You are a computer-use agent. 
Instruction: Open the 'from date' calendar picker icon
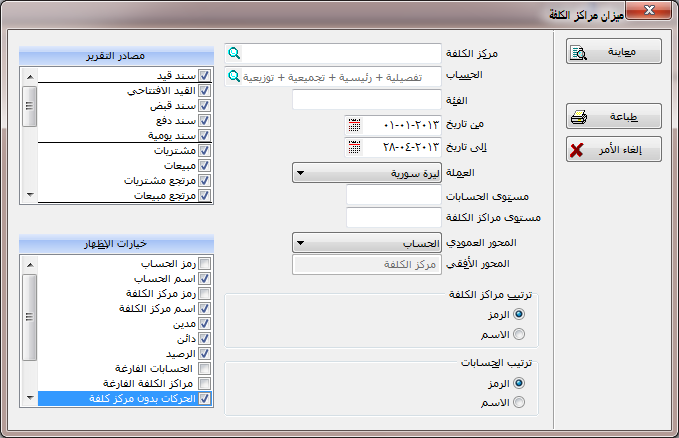coord(354,125)
